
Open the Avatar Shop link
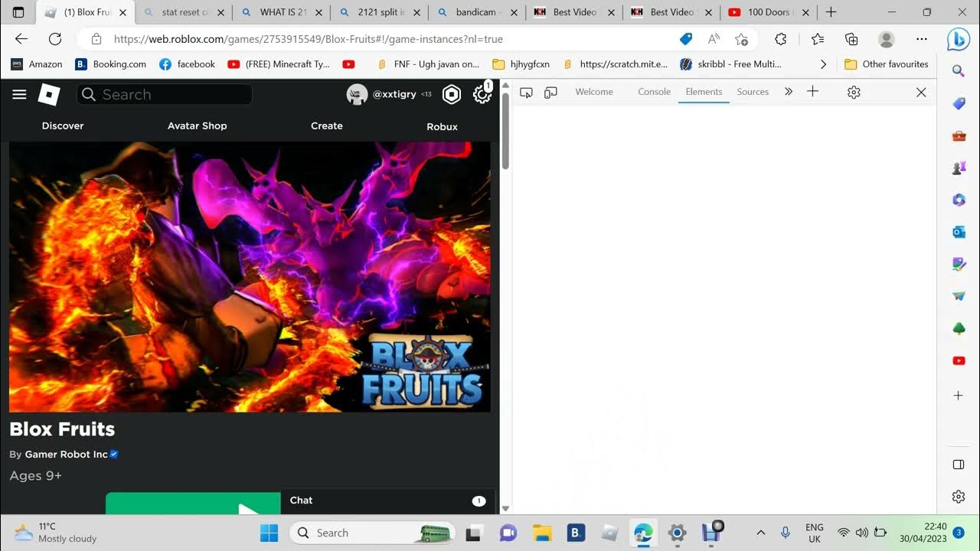click(198, 126)
